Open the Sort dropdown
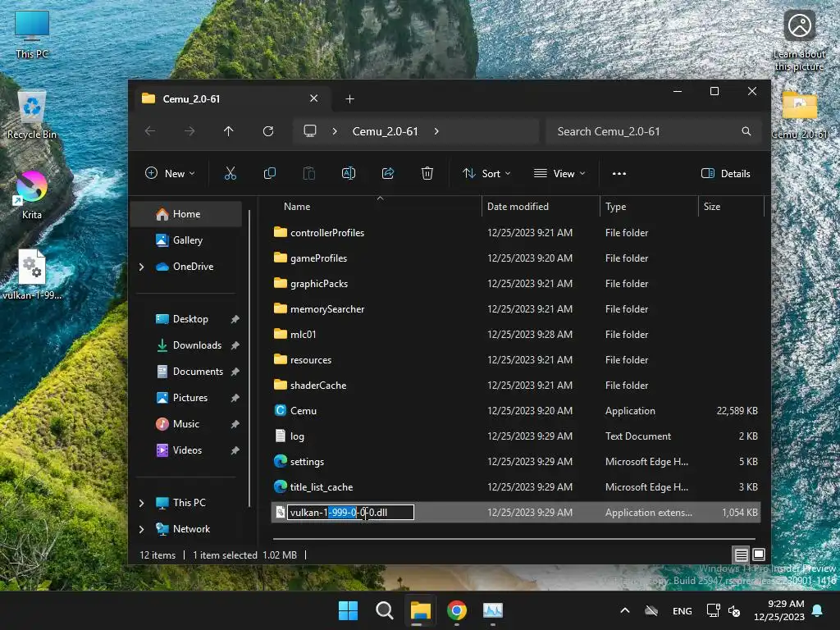The image size is (840, 630). (486, 174)
